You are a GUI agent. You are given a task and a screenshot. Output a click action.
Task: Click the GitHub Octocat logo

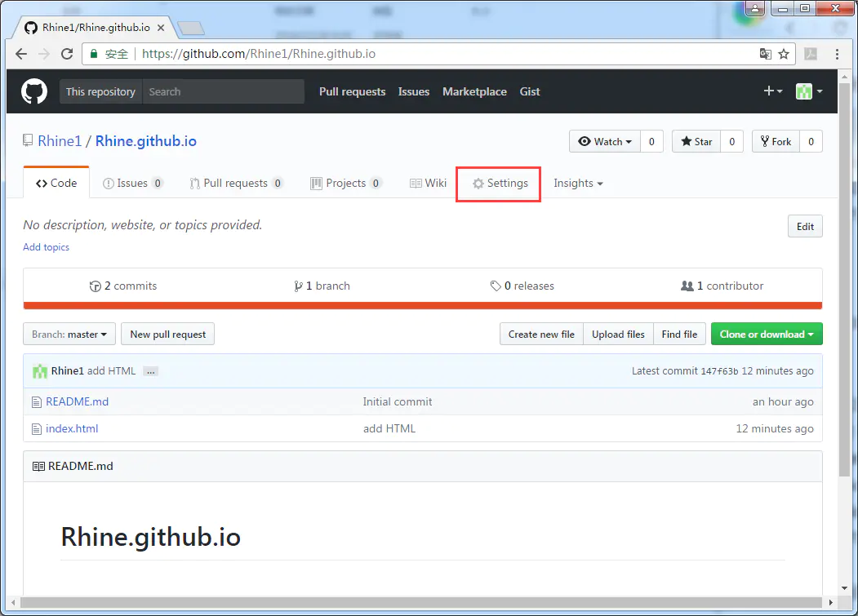click(x=34, y=91)
